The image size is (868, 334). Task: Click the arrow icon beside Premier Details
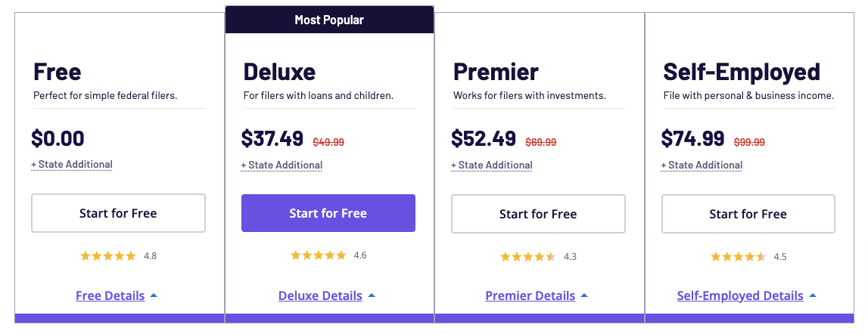584,296
